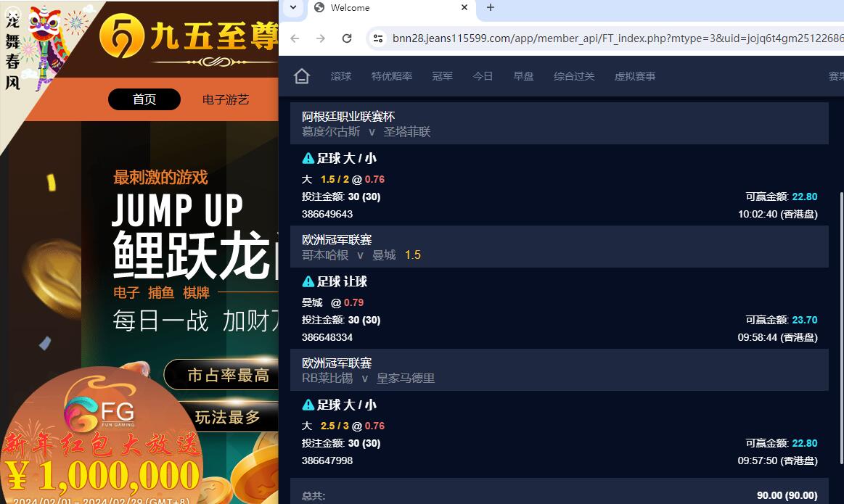Open a new browser tab
Screen dimensions: 844x504
(x=491, y=7)
